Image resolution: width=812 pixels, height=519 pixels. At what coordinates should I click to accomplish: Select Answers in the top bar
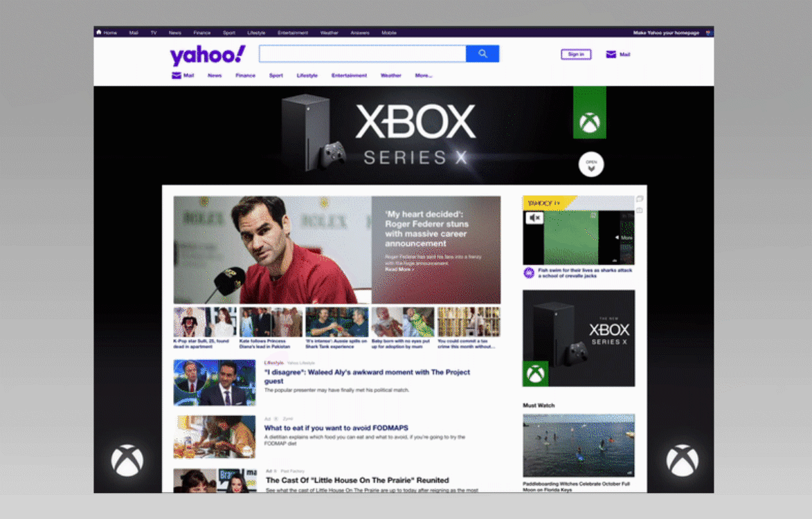click(360, 33)
